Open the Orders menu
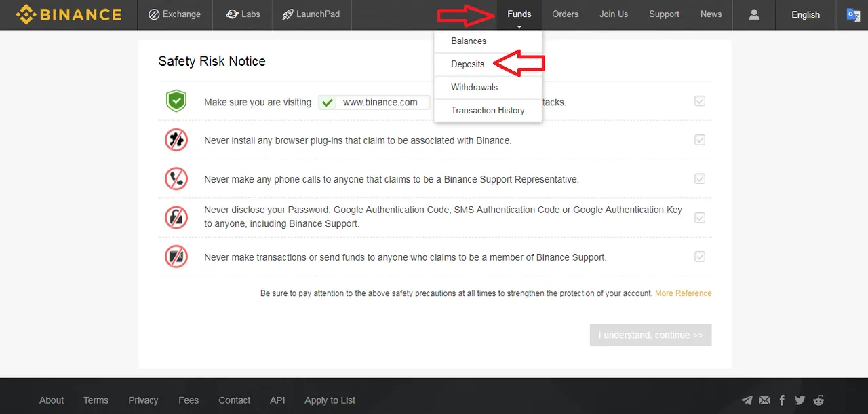This screenshot has height=414, width=868. pyautogui.click(x=566, y=14)
